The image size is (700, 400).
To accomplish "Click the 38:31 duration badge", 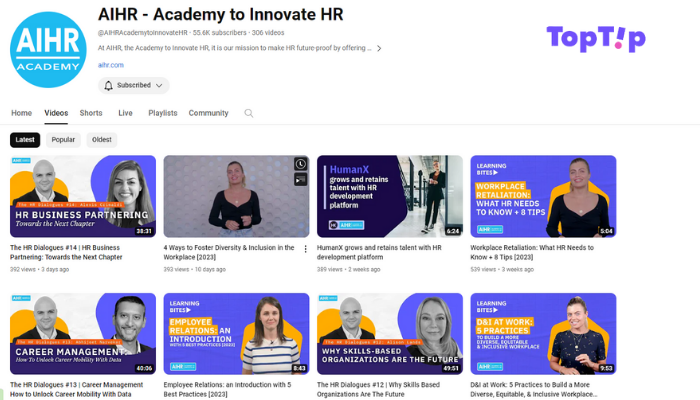I will tap(144, 231).
